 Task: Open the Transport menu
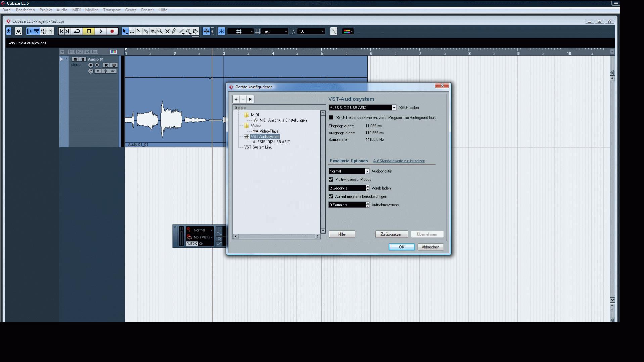click(x=112, y=10)
